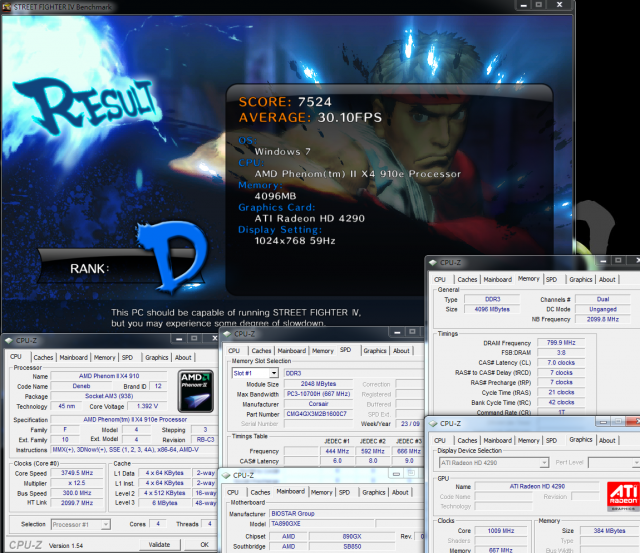Click the OK button in the Processor window
Image resolution: width=640 pixels, height=553 pixels.
204,544
